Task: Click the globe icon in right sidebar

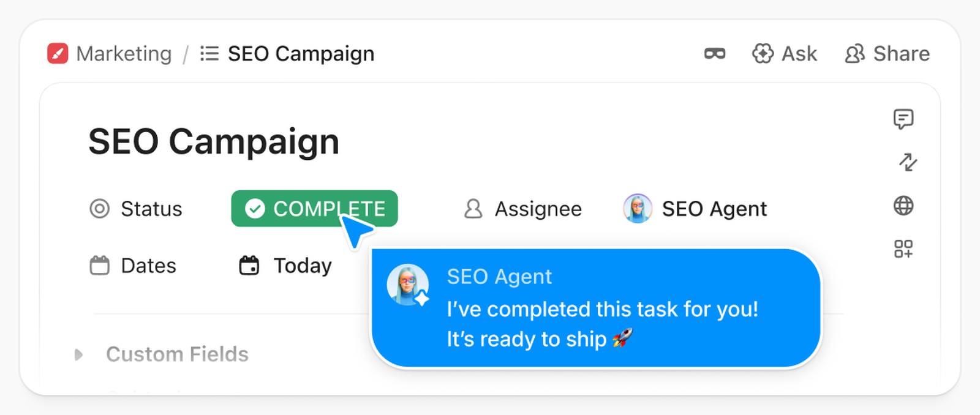Action: click(x=903, y=206)
